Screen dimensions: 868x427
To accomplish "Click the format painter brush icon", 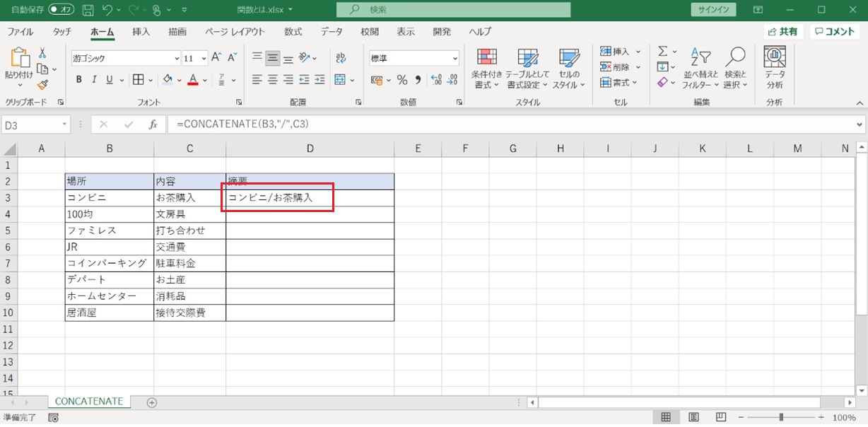I will click(x=42, y=85).
